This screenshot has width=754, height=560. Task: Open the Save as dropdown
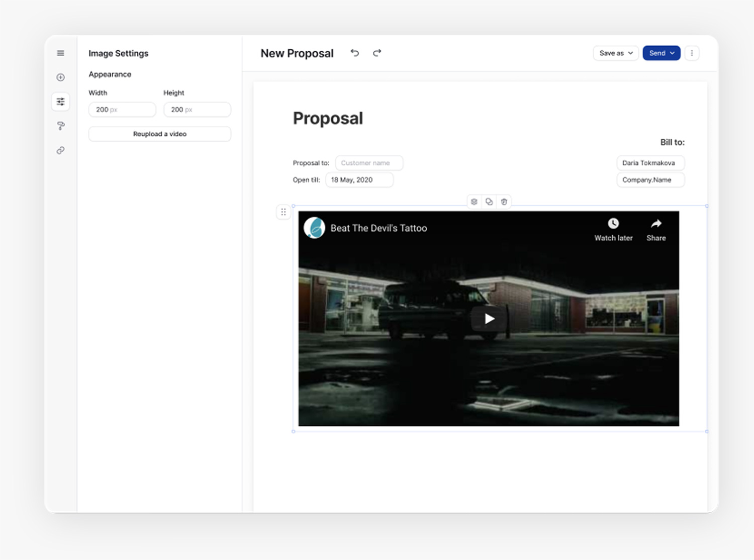pos(616,53)
